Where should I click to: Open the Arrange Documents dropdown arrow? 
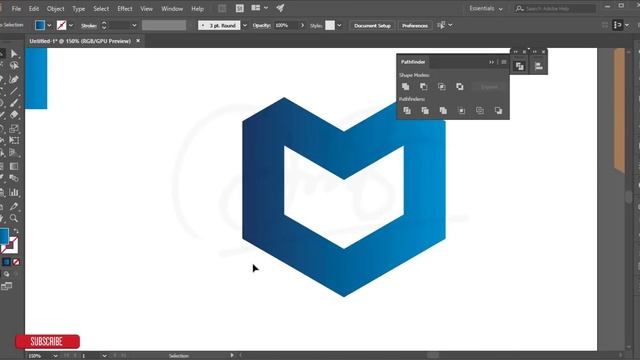coord(266,8)
